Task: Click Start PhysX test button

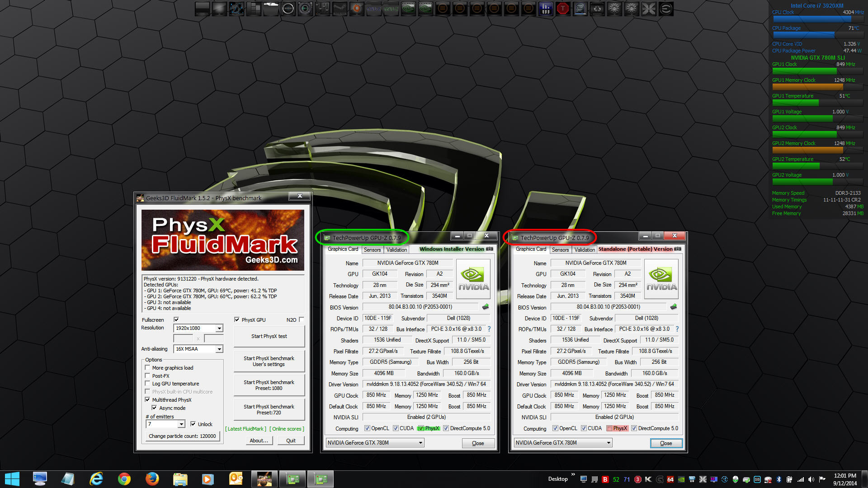Action: [x=269, y=336]
